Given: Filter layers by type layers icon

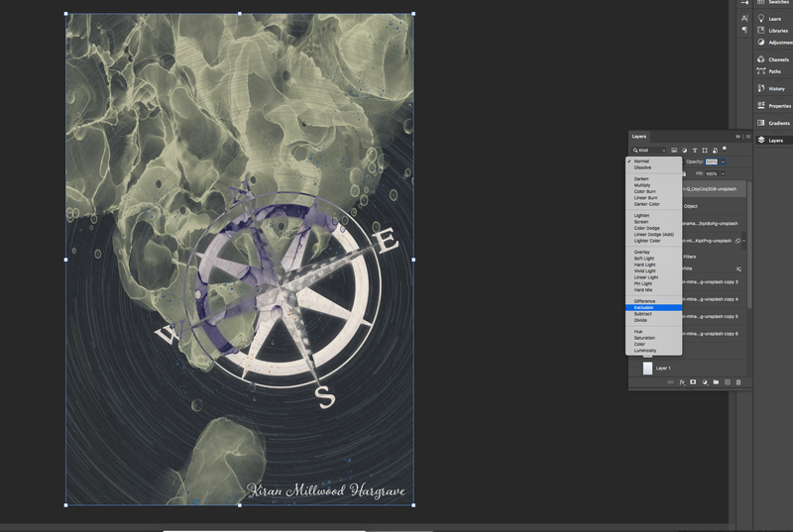Looking at the screenshot, I should tap(695, 150).
